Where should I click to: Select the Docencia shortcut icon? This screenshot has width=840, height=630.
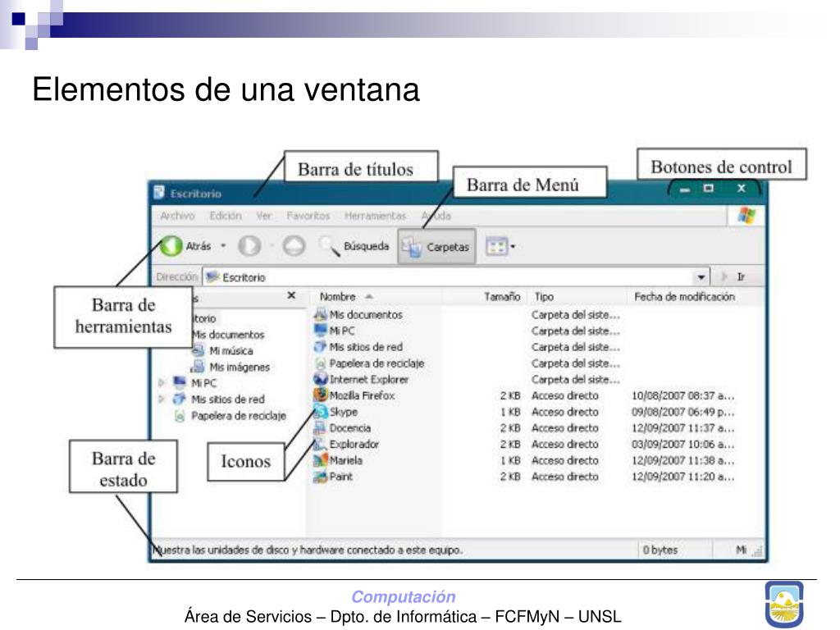point(321,428)
